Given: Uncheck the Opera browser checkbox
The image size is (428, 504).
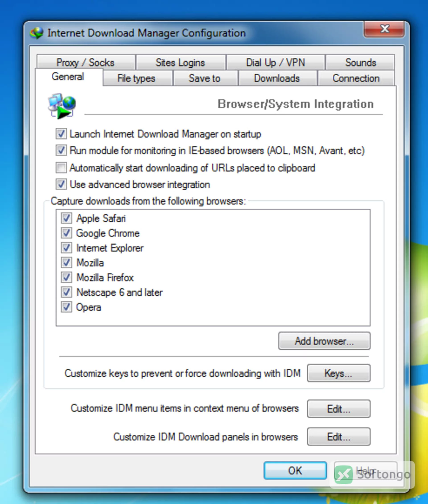Looking at the screenshot, I should point(66,307).
